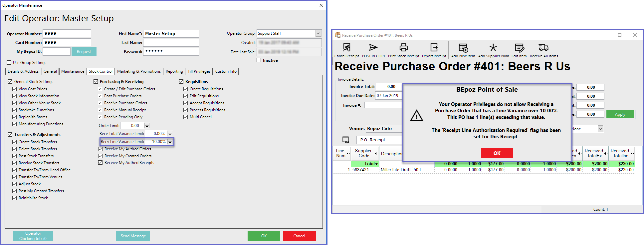Decrease Recv Line Variance Limit

click(170, 143)
